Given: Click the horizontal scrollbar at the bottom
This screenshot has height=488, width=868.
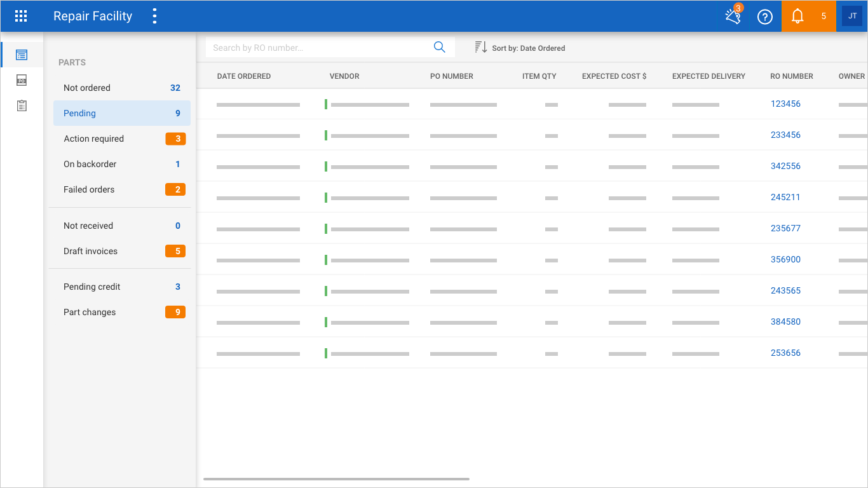Looking at the screenshot, I should [x=336, y=479].
